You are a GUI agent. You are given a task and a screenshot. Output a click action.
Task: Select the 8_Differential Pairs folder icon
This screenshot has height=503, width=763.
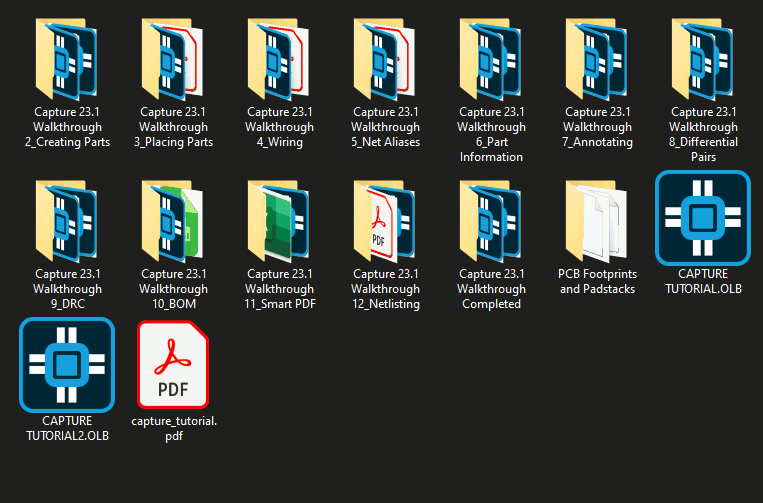[x=703, y=59]
